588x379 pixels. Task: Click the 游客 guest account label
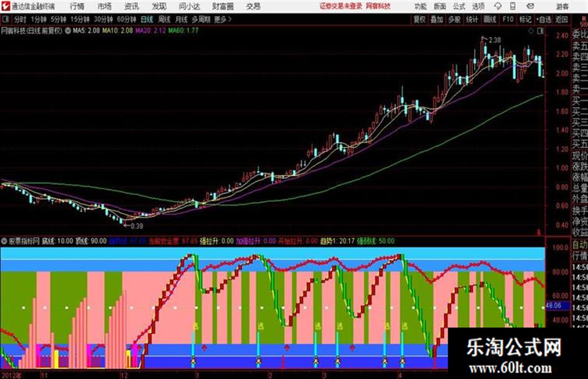[x=562, y=6]
